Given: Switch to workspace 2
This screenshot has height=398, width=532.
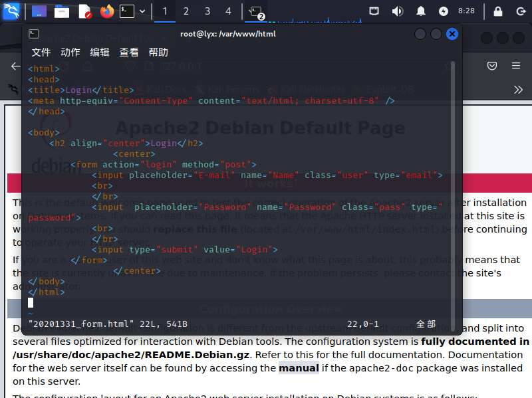Looking at the screenshot, I should pos(186,11).
